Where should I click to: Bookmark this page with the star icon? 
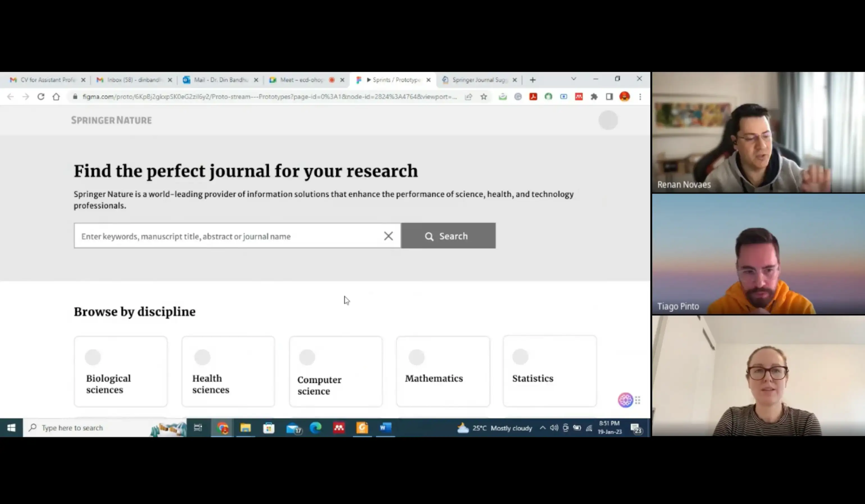[x=484, y=97]
